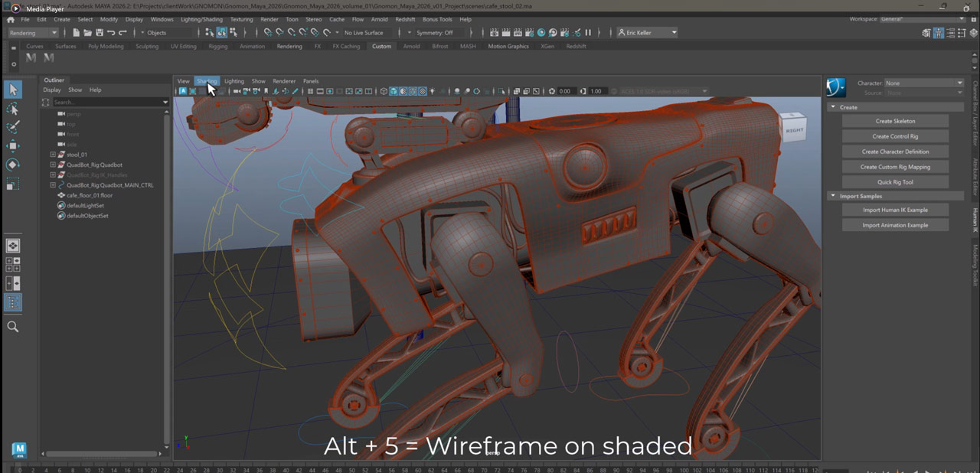Click the Quick Rig Tool button
The width and height of the screenshot is (980, 473).
(895, 182)
